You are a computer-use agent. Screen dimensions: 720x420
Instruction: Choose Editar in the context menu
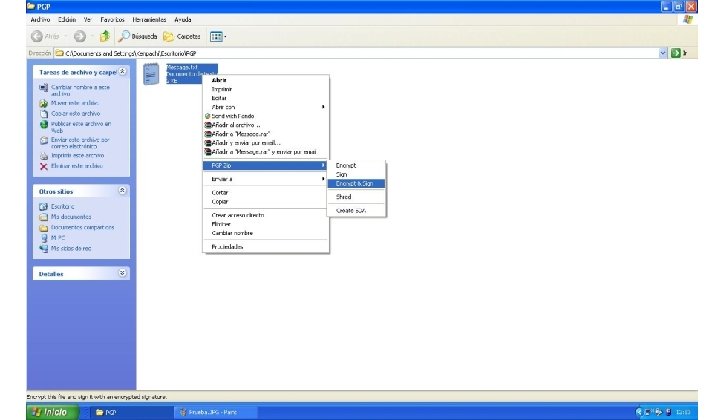tap(266, 98)
